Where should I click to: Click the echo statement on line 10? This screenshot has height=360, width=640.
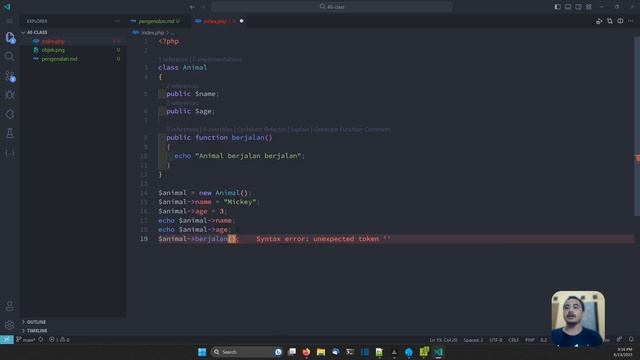(239, 156)
